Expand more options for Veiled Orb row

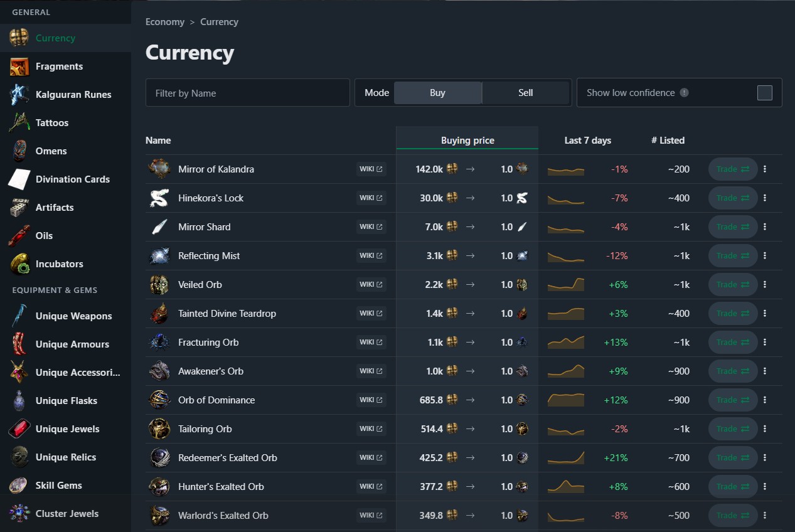click(764, 285)
